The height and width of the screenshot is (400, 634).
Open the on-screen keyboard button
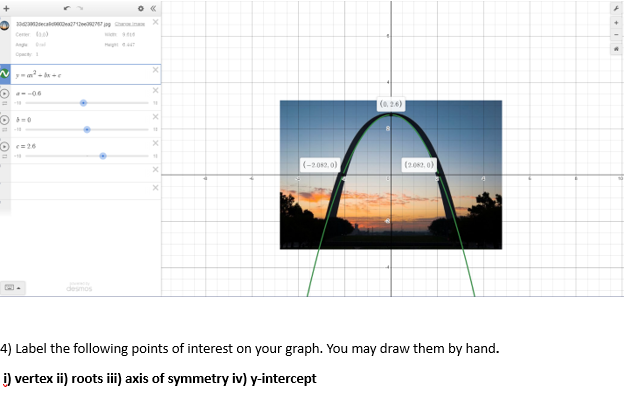click(x=13, y=288)
